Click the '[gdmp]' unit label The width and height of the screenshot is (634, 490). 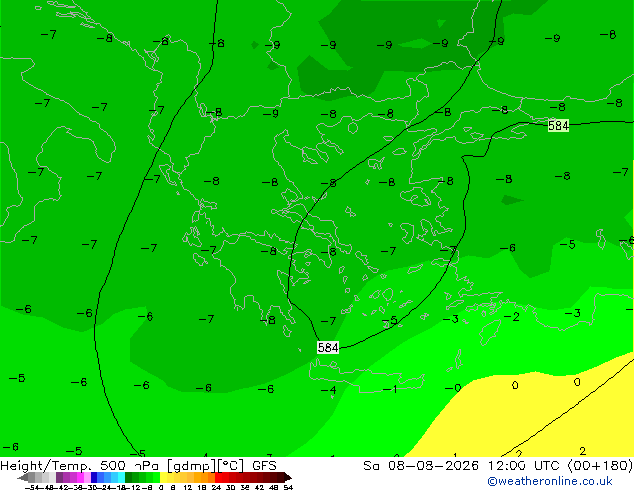point(192,466)
